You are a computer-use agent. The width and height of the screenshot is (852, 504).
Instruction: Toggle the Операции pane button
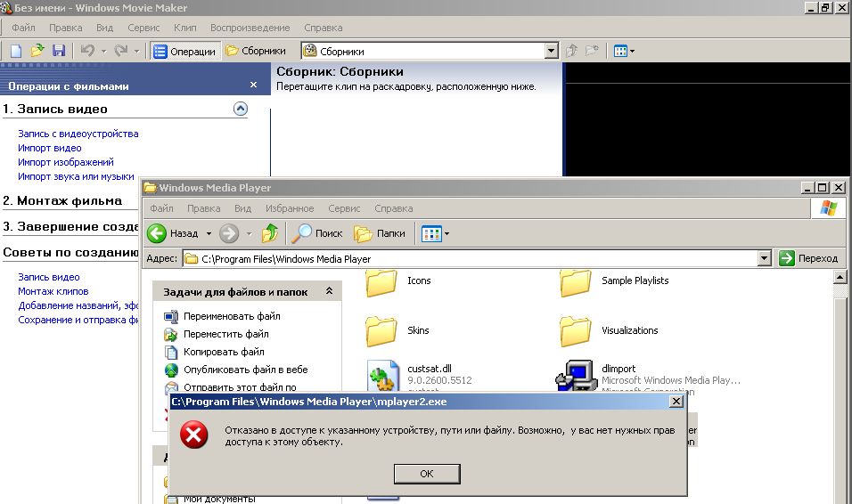[184, 51]
